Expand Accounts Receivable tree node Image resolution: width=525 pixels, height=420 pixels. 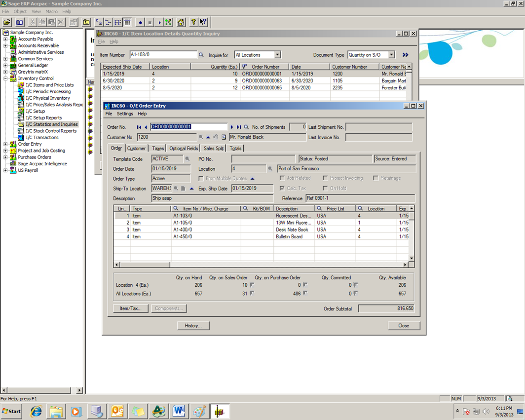(x=5, y=45)
